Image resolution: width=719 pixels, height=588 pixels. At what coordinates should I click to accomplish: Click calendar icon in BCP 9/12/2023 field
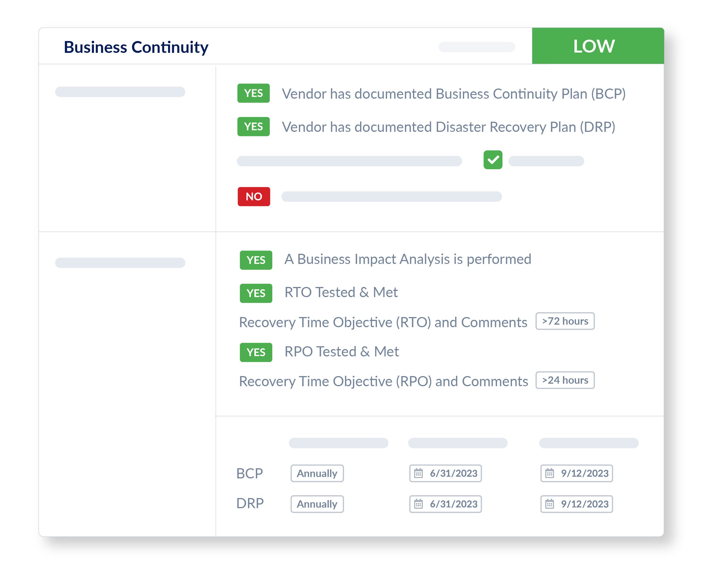tap(549, 473)
